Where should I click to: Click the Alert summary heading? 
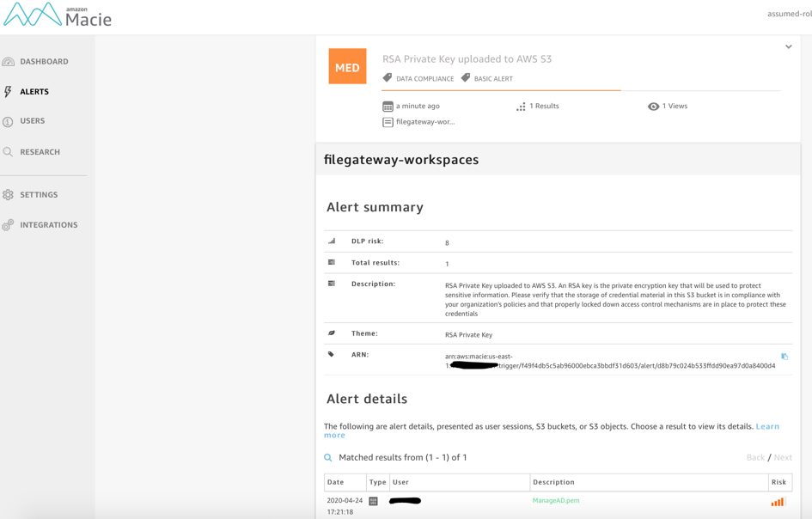(375, 207)
